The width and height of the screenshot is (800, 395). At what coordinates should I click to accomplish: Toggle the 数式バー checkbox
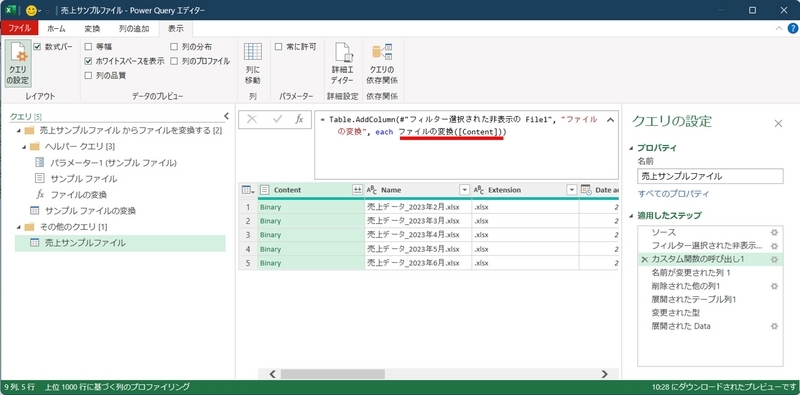(x=37, y=46)
